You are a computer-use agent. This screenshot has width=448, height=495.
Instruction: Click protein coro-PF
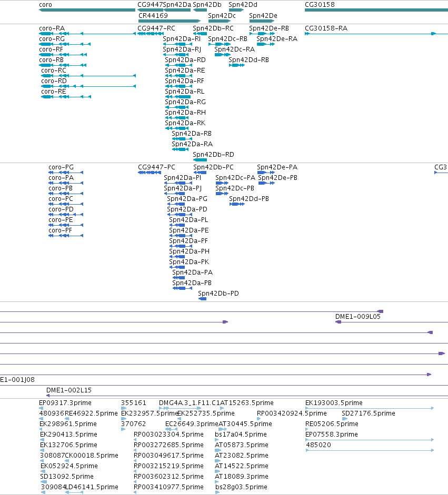[66, 236]
